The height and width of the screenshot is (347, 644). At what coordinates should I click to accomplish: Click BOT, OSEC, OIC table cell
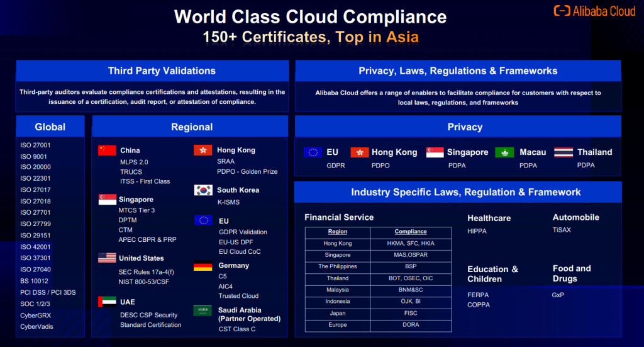[411, 278]
